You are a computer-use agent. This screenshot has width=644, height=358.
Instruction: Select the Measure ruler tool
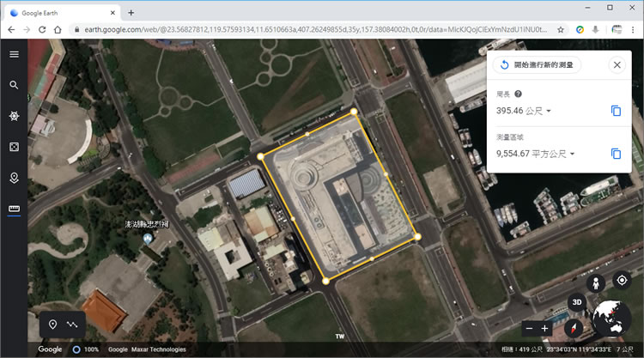point(14,209)
